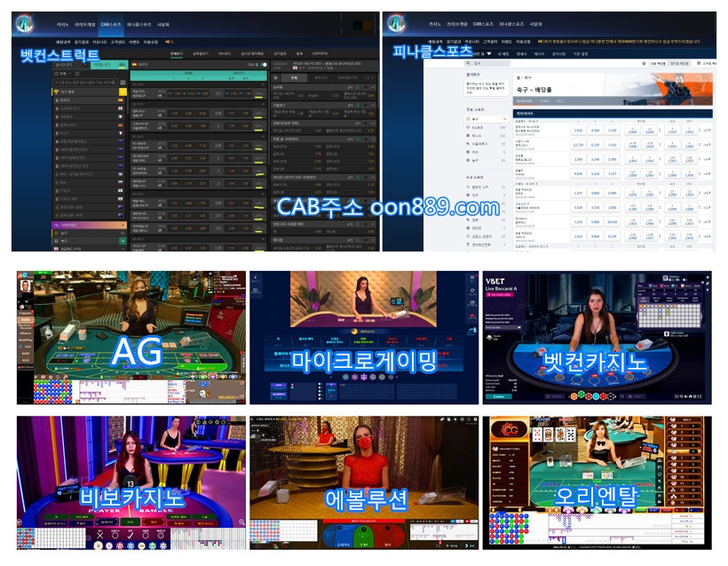Image resolution: width=728 pixels, height=566 pixels.
Task: Click the Spain flag next to 라리가
Action: [120, 100]
